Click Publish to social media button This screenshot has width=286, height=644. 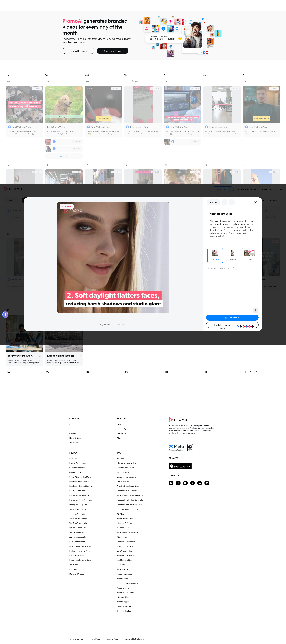232,325
